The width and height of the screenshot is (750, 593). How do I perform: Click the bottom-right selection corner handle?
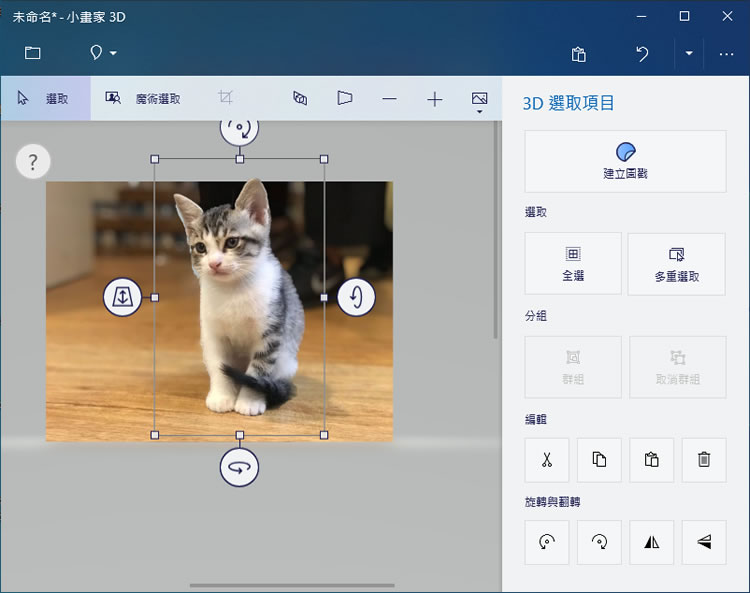pyautogui.click(x=324, y=435)
